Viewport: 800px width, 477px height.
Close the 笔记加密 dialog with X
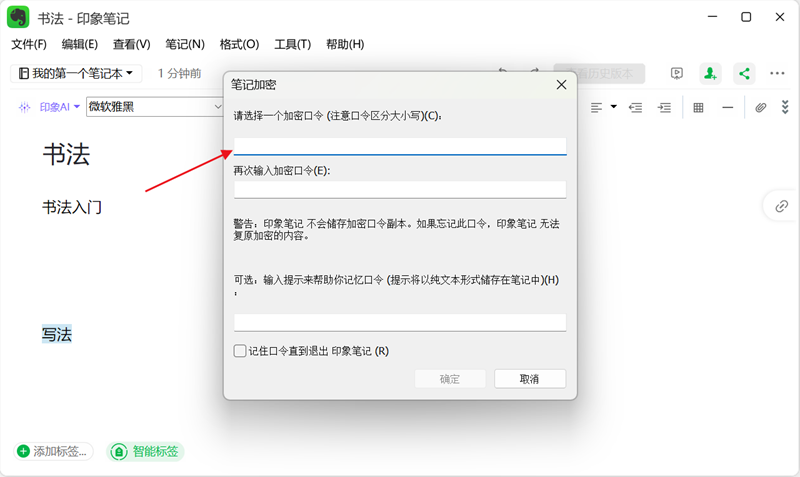point(561,85)
